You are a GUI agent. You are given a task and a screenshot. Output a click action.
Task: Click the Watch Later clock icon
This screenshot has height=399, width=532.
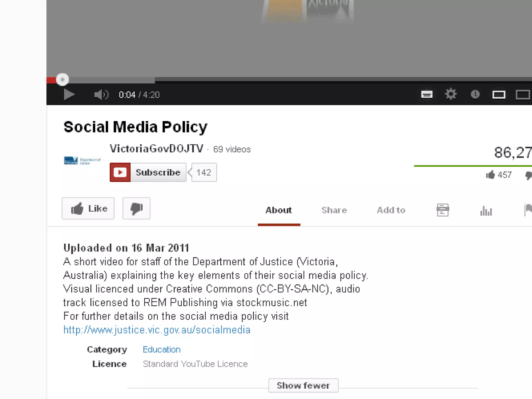point(475,94)
